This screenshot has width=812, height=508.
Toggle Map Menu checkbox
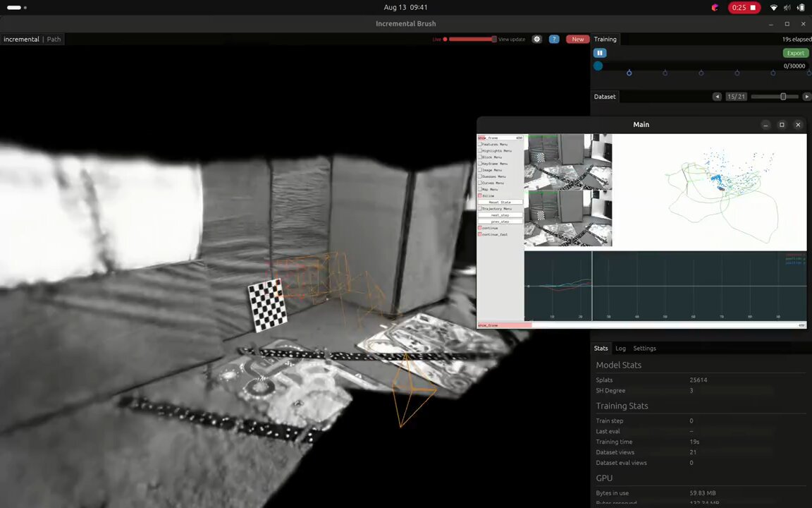480,190
